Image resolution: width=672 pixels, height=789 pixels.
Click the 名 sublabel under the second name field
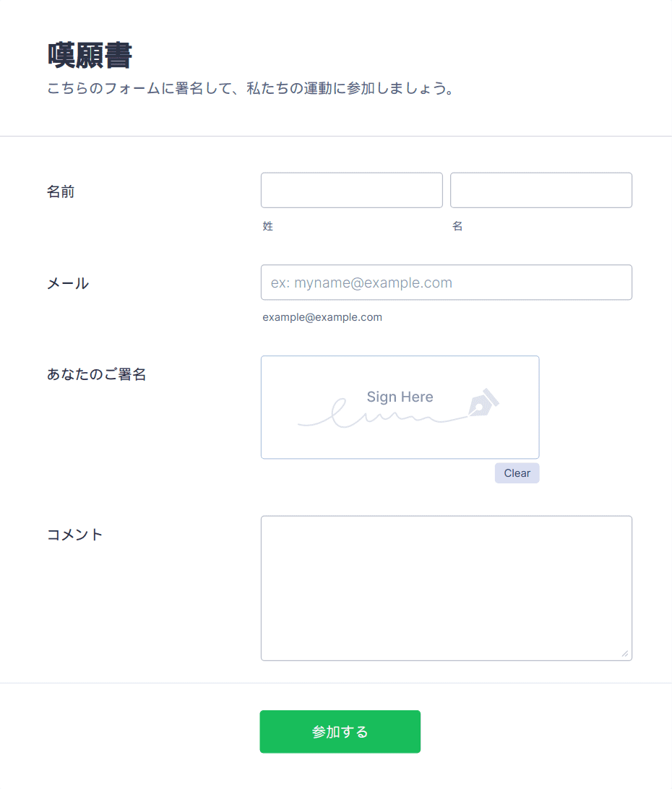[x=457, y=226]
